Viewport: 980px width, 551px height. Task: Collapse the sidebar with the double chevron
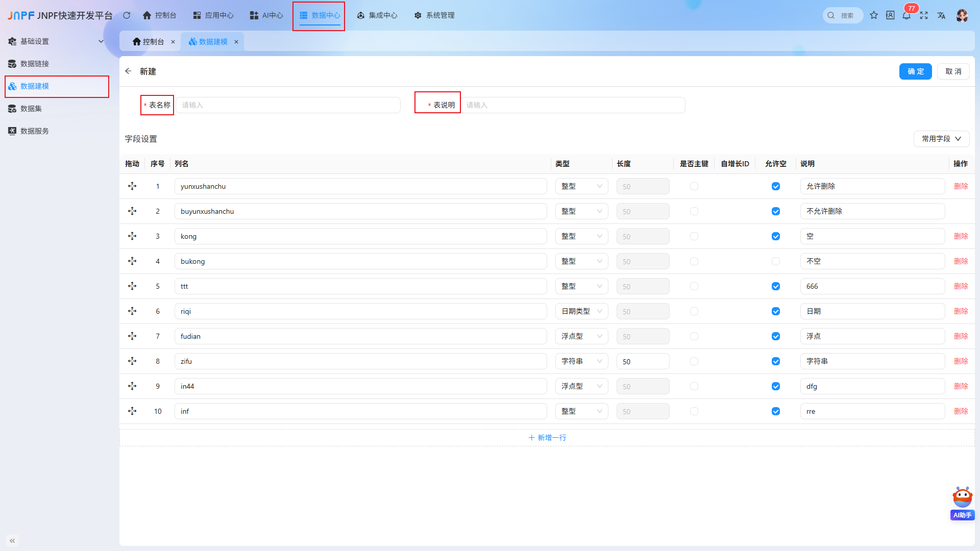(12, 540)
